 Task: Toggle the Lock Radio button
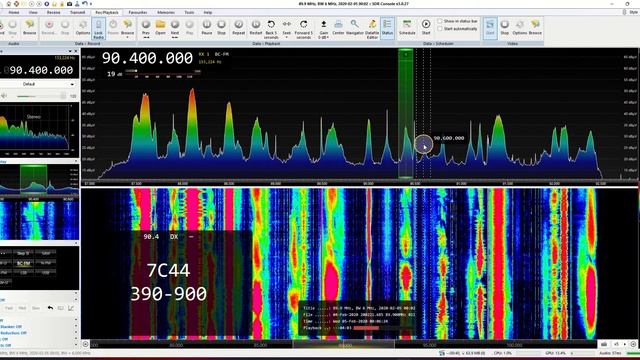98,29
